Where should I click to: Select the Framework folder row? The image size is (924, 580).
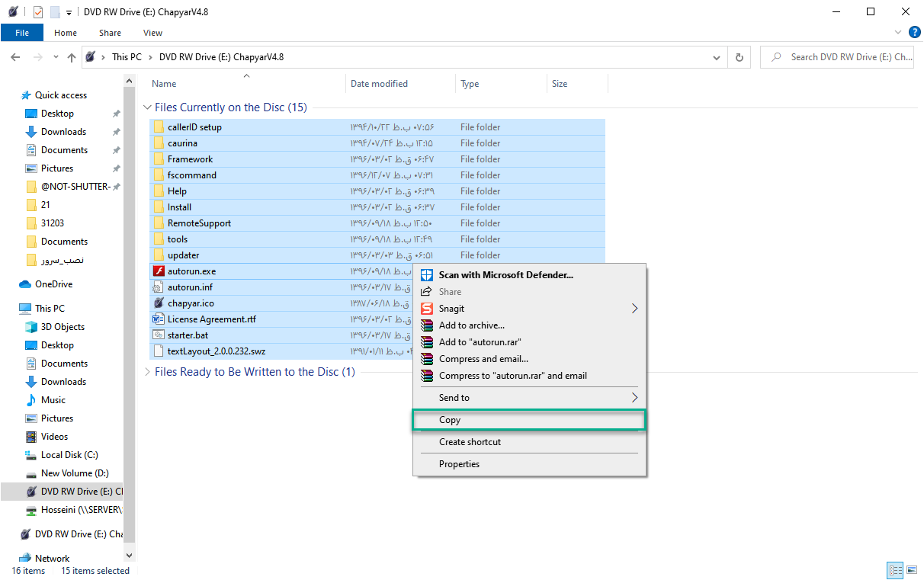point(377,159)
